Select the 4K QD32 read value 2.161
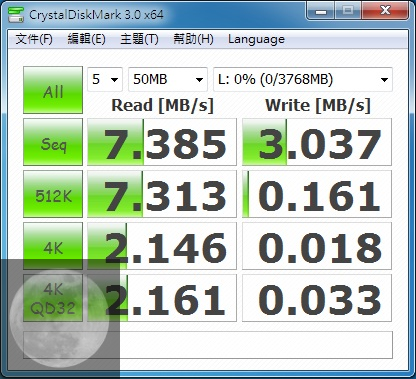This screenshot has width=416, height=379. coord(162,298)
